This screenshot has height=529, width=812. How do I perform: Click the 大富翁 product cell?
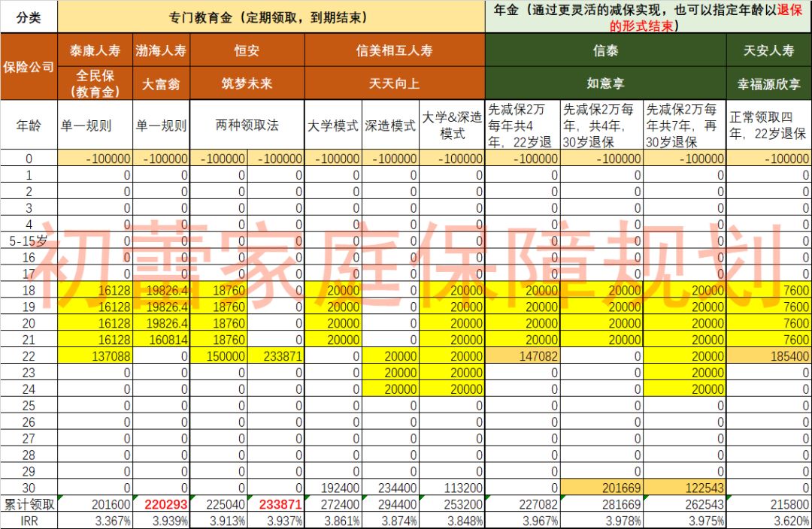(x=161, y=83)
